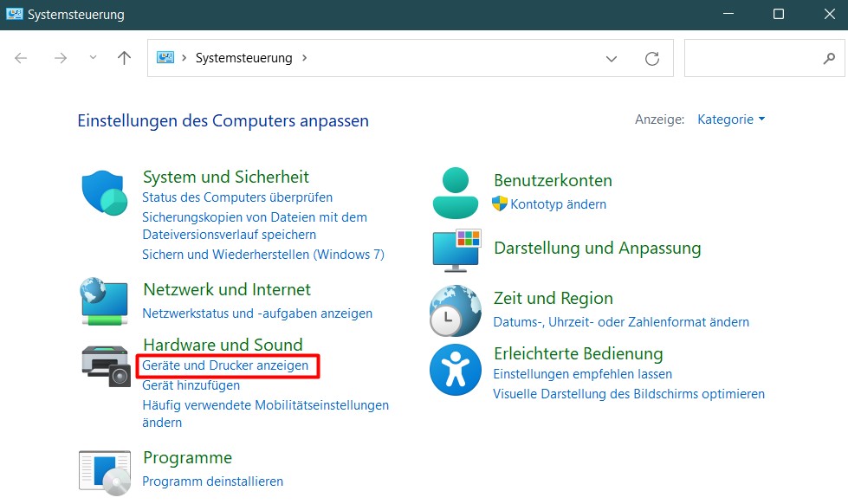The width and height of the screenshot is (848, 504).
Task: Refresh the Systemsteuerung view
Action: click(x=652, y=58)
